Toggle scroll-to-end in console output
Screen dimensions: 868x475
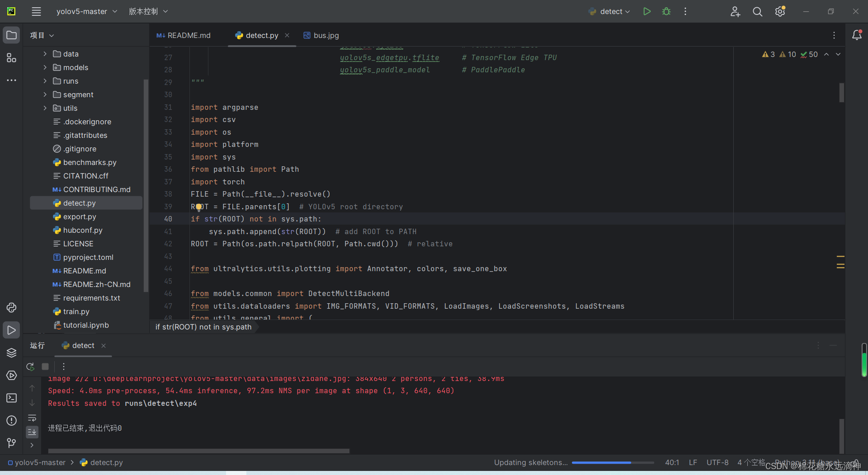(x=32, y=432)
